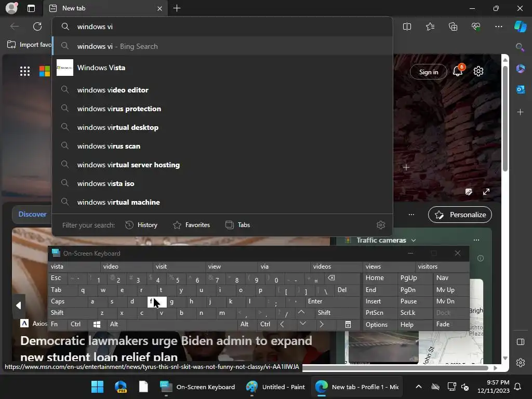Screen dimensions: 532x399
Task: Click the sidebar search icon
Action: (x=520, y=47)
